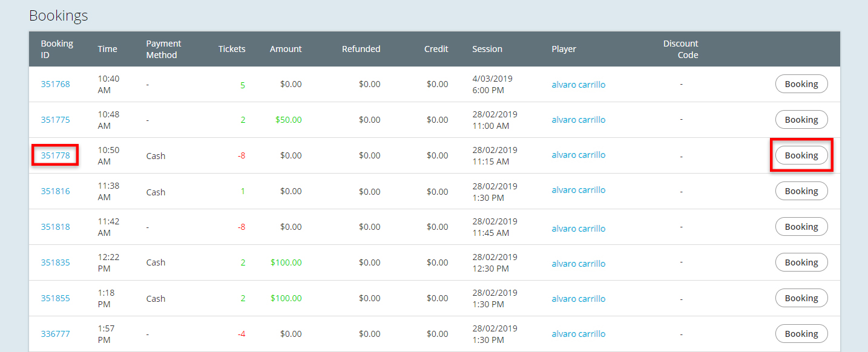Select the 10:50 AM time cell

coord(109,155)
